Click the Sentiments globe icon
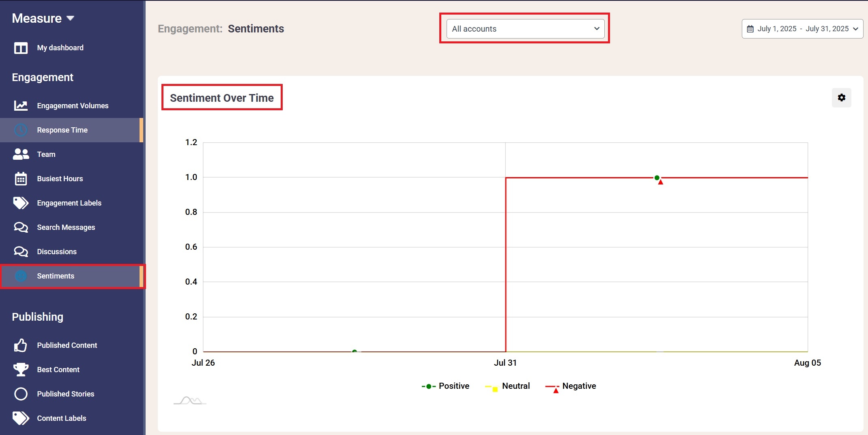 pyautogui.click(x=21, y=276)
